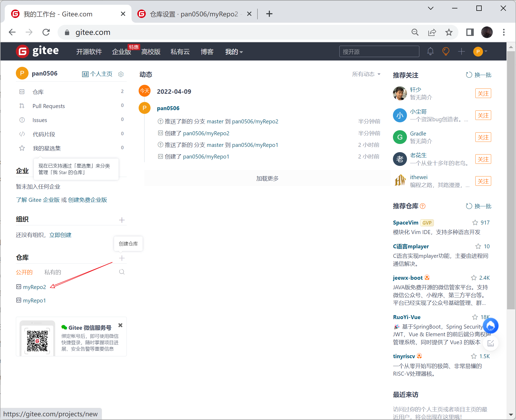Click the 搜开源 search field
Viewport: 516px width, 420px height.
[379, 52]
